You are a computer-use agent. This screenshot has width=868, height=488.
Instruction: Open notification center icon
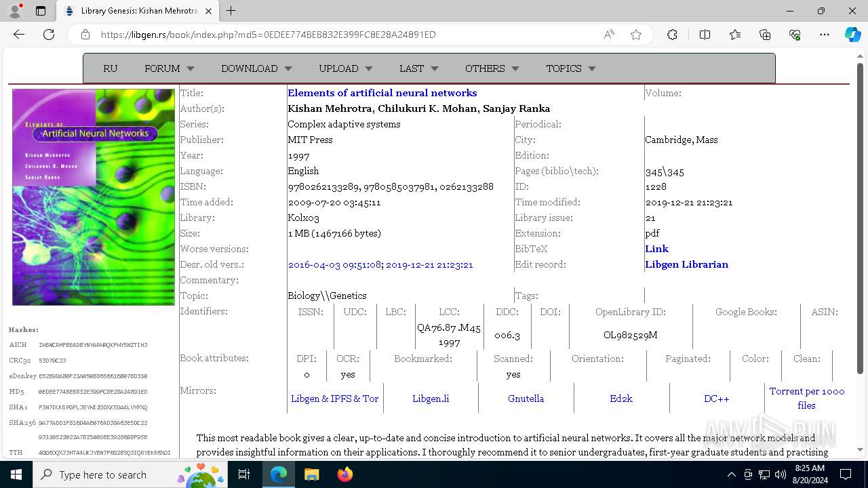(846, 474)
